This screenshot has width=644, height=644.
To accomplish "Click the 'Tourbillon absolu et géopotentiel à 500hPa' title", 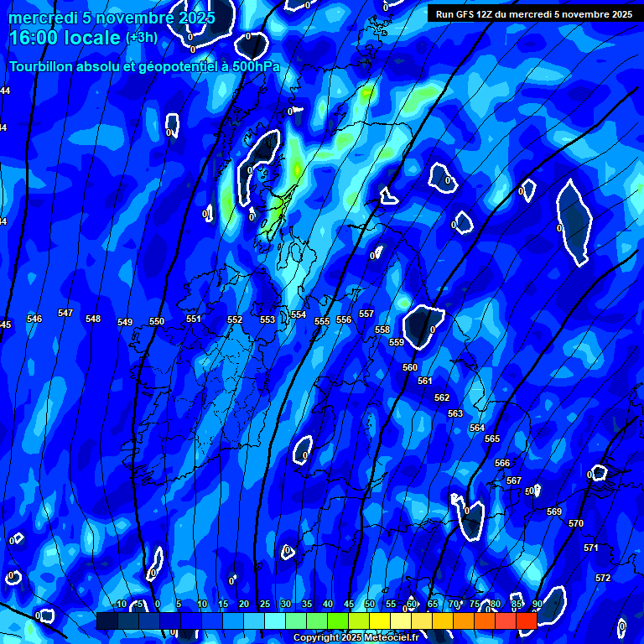I will click(144, 66).
